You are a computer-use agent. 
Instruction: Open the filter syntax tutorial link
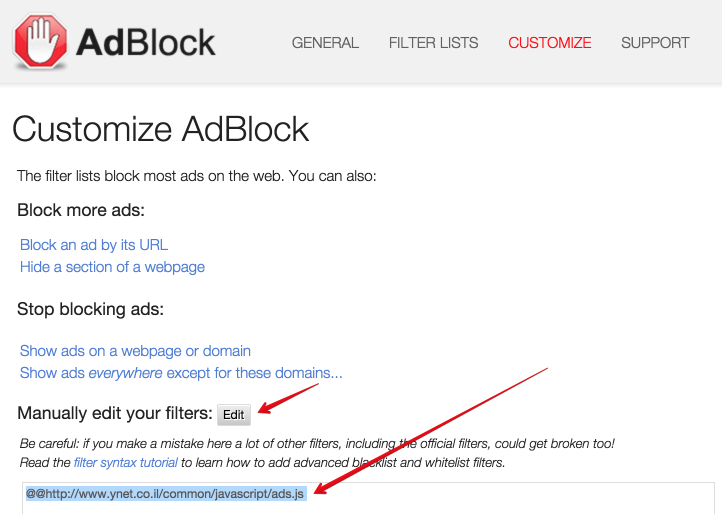pos(125,463)
